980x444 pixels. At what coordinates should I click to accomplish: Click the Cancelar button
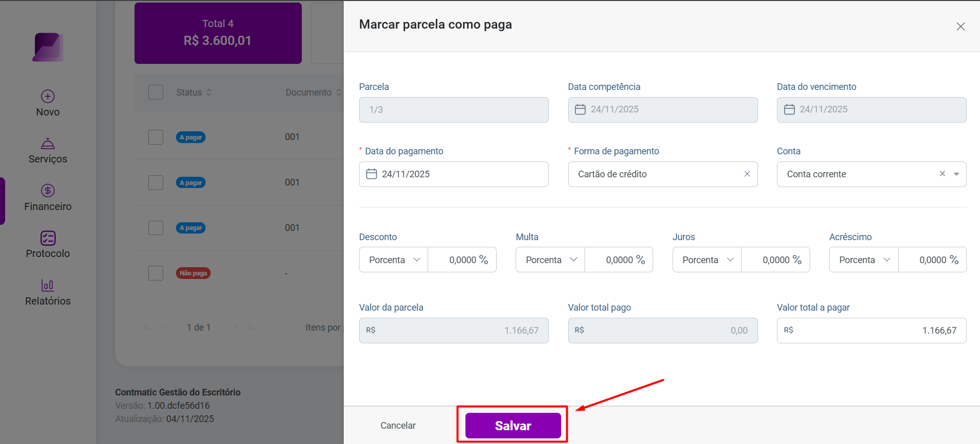pos(398,426)
